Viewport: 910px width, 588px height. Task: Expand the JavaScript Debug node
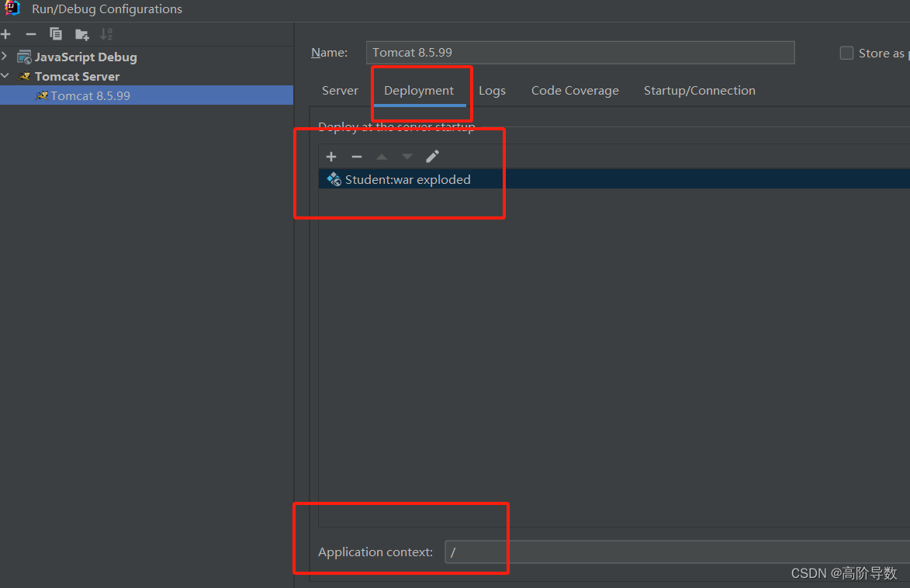point(5,57)
